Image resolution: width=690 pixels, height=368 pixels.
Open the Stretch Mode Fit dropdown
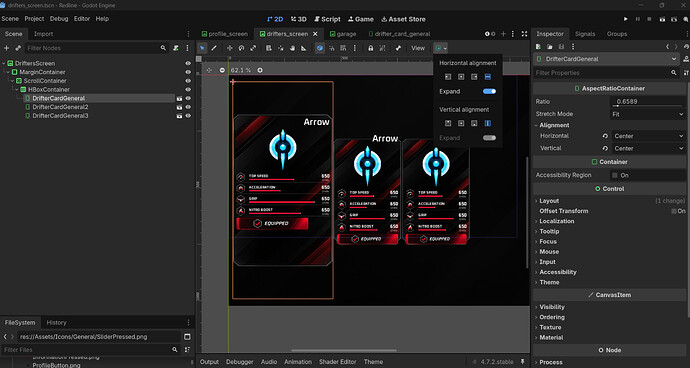point(648,114)
